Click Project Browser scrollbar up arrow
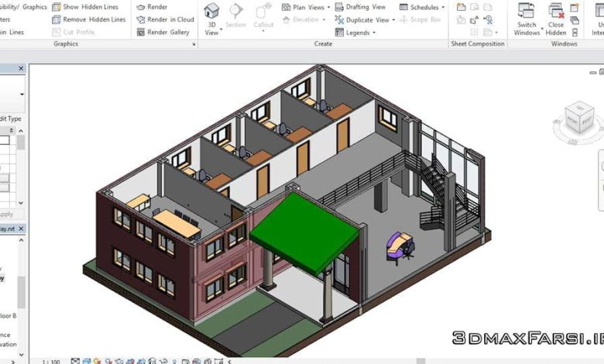 [21, 240]
